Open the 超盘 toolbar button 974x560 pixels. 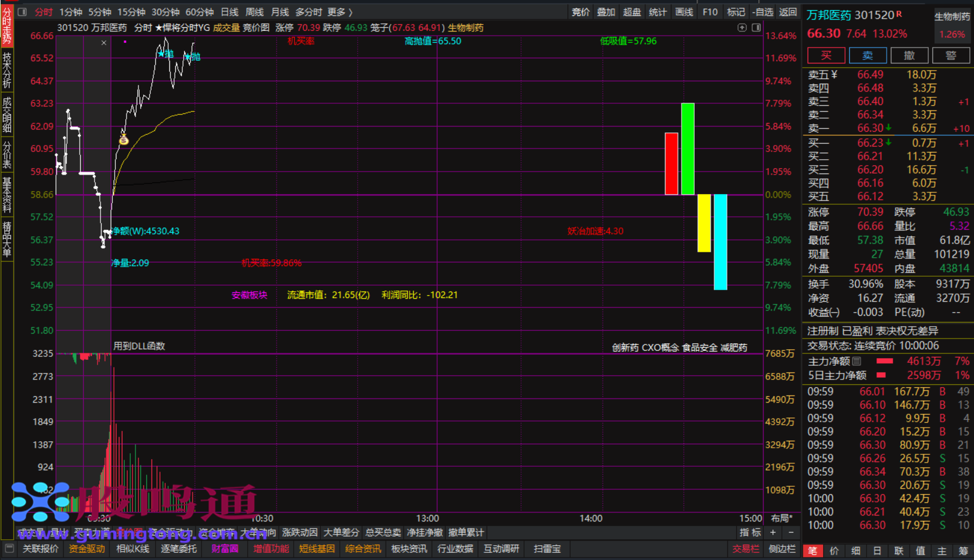pos(632,12)
